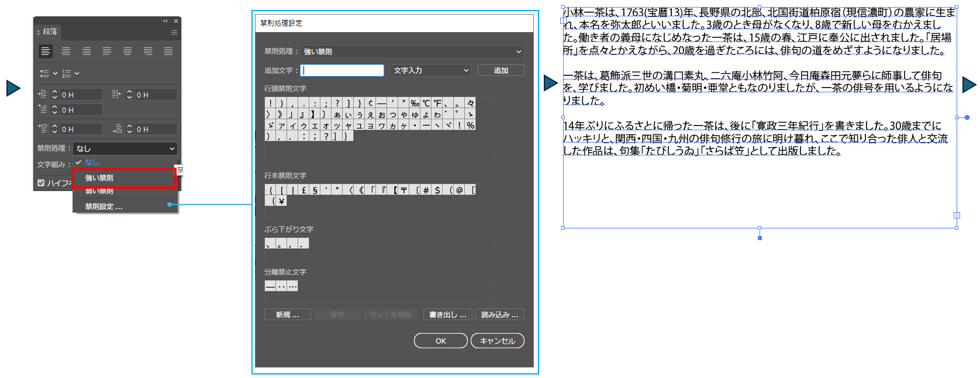The height and width of the screenshot is (378, 980).
Task: Select the ℃ character cell
Action: coord(426,103)
